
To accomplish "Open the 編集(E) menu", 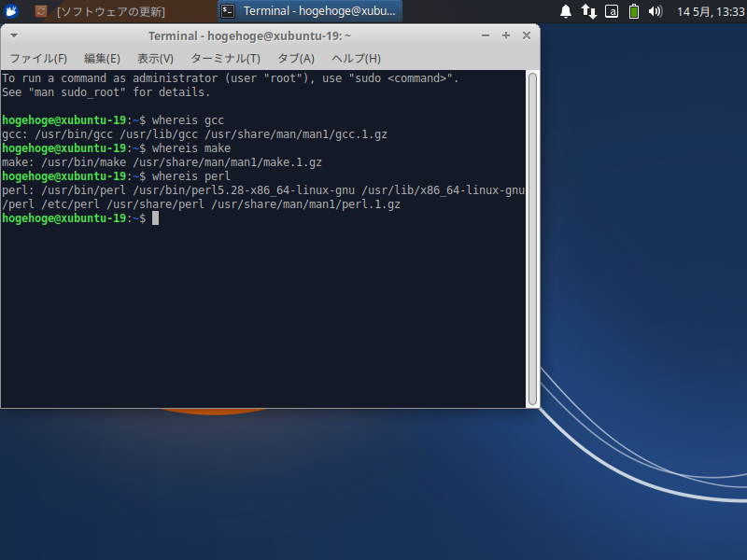I will tap(102, 59).
